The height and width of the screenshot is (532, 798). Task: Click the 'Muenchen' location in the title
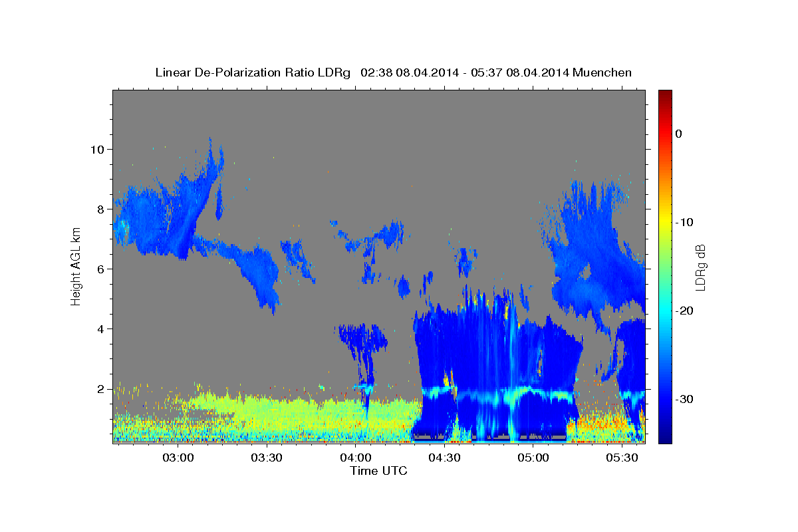(x=603, y=72)
